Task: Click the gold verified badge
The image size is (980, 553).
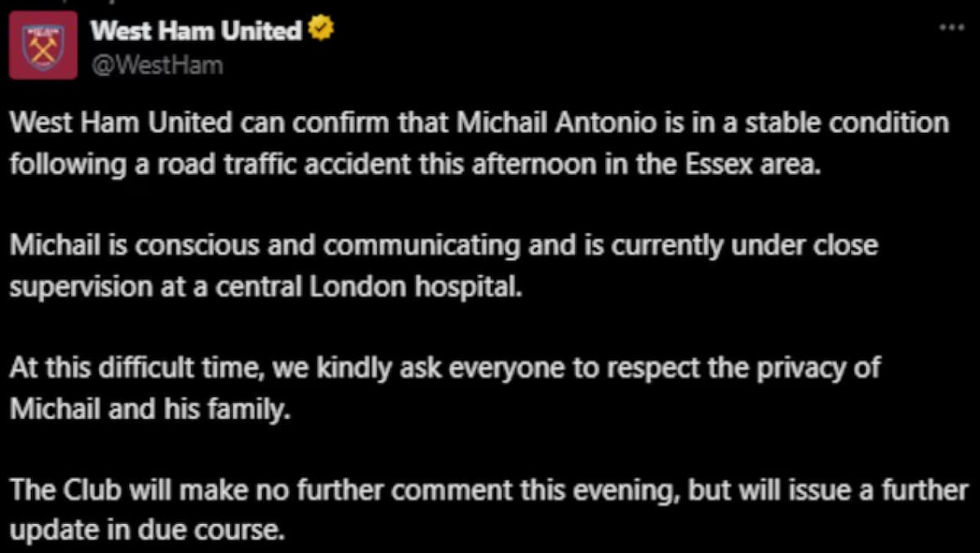Action: pos(321,32)
